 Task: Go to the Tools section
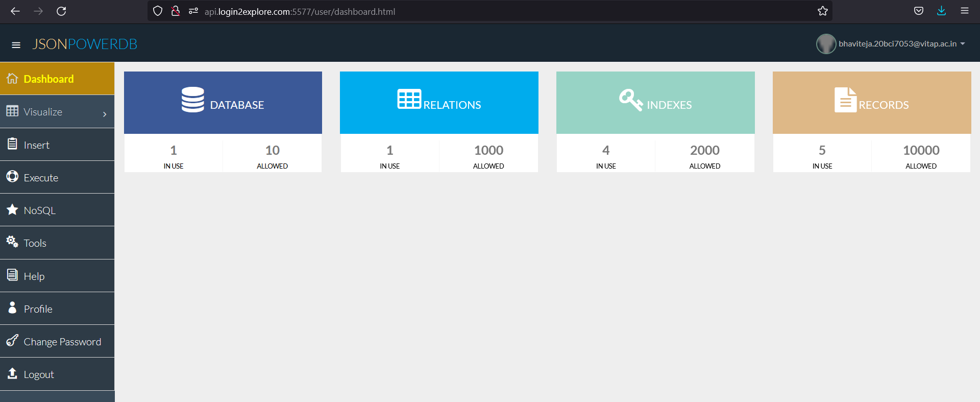tap(57, 243)
